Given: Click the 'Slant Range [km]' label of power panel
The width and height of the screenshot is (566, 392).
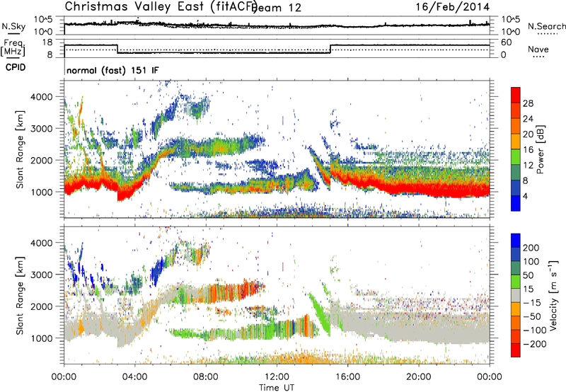Looking at the screenshot, I should pyautogui.click(x=20, y=149).
